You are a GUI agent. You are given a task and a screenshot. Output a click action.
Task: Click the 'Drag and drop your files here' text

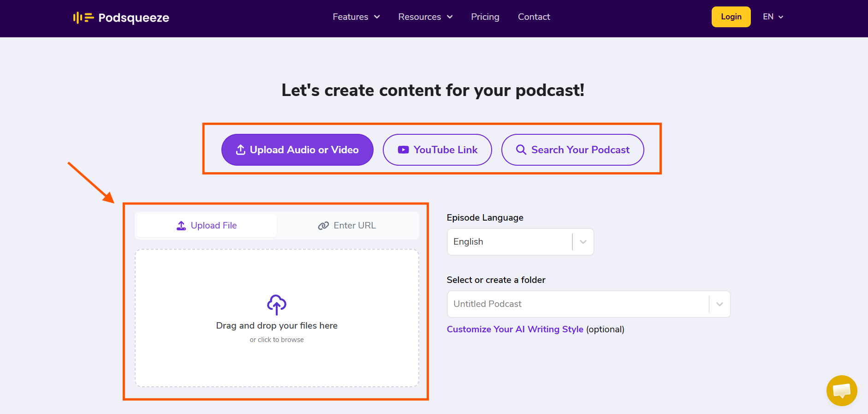(x=277, y=325)
